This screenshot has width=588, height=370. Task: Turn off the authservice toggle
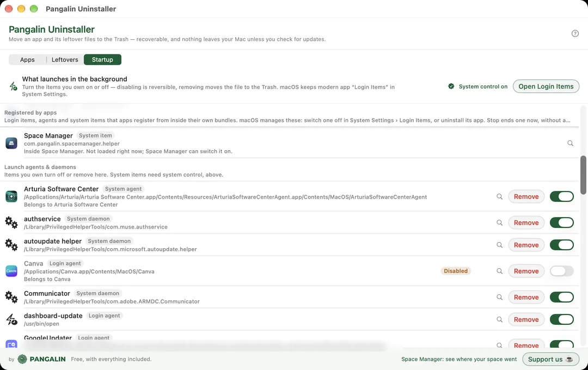tap(561, 223)
